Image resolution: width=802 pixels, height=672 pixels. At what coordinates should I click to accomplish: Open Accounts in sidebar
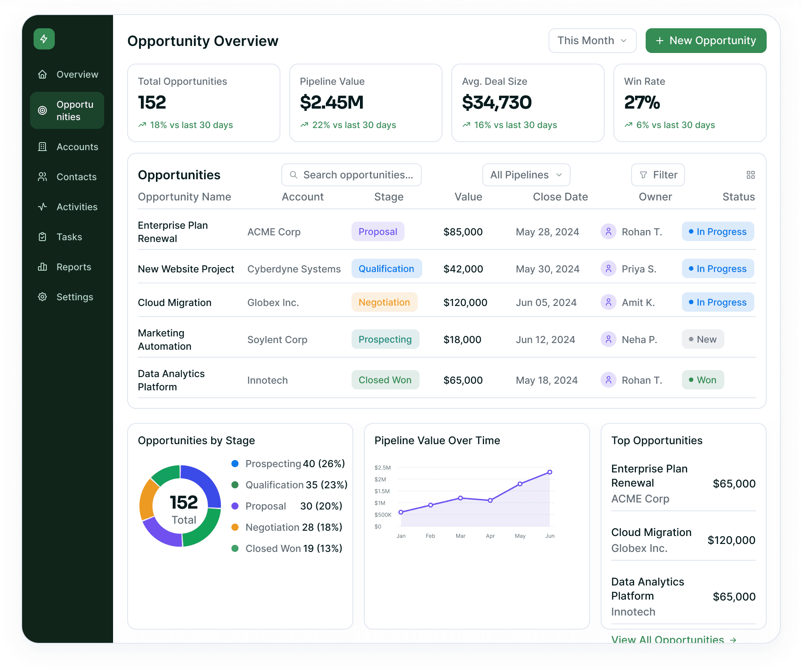67,147
